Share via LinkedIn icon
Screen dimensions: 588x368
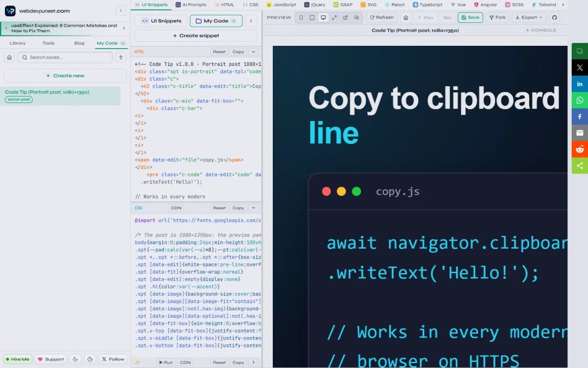click(580, 84)
